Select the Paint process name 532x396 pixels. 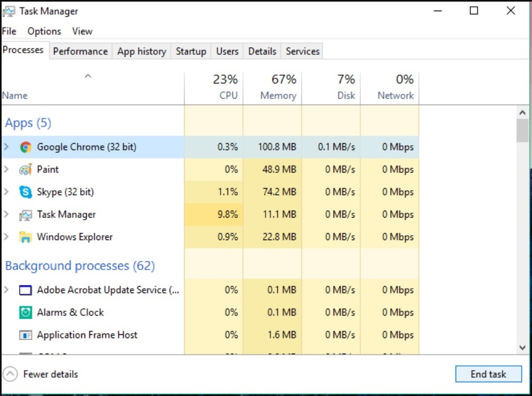[48, 169]
